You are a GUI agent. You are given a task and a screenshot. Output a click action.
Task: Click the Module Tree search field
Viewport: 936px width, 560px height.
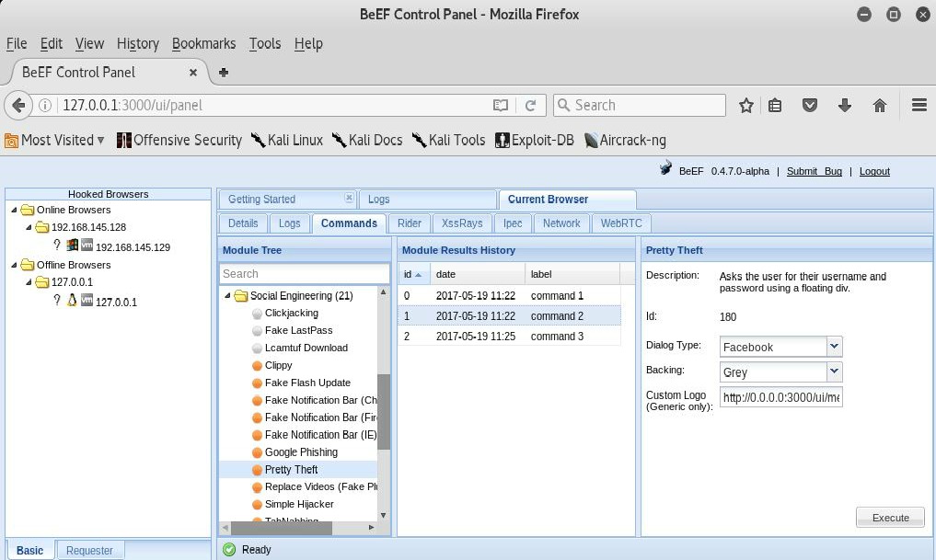tap(305, 274)
